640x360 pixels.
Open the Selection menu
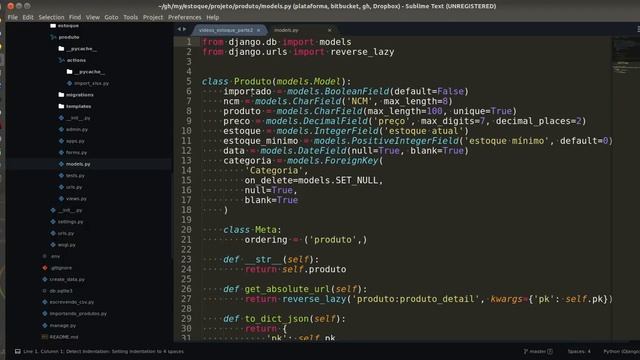tap(51, 17)
